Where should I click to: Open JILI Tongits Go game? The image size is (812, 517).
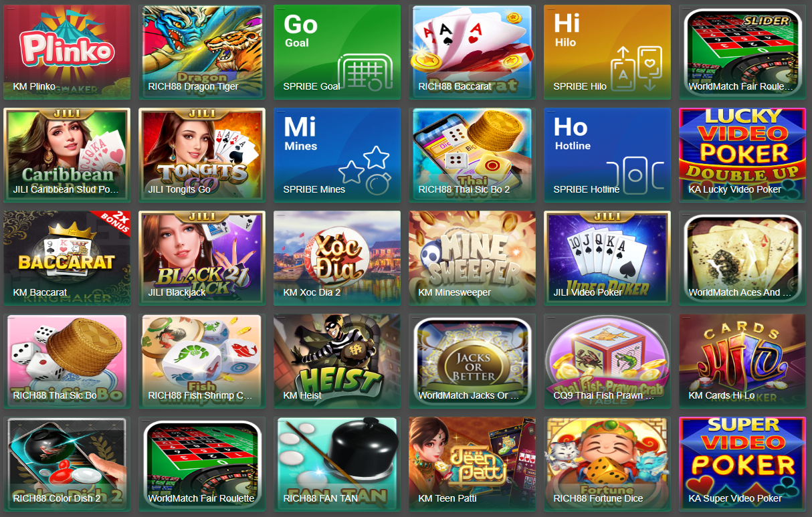tap(201, 155)
